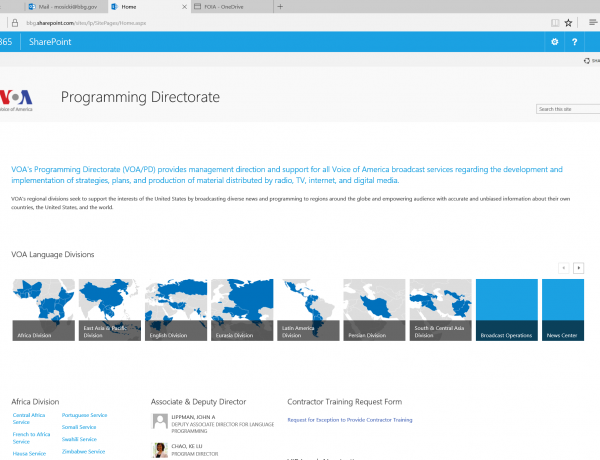Click LIPPMAN, JOHN A profile picture
This screenshot has width=600, height=460.
(160, 421)
